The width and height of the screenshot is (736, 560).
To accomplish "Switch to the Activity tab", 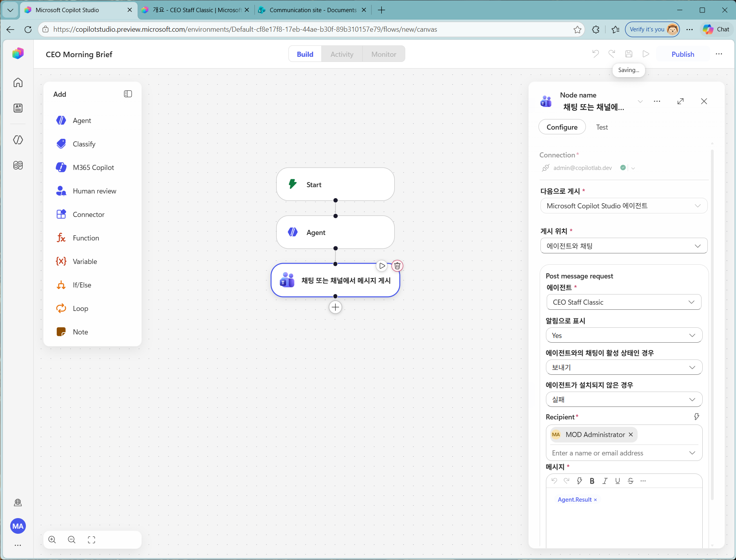I will [342, 54].
